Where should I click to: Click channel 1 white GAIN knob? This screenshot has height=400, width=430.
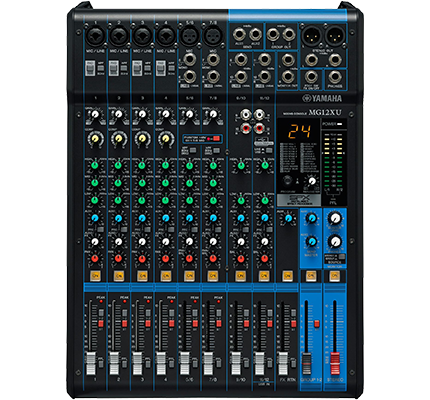click(x=95, y=115)
